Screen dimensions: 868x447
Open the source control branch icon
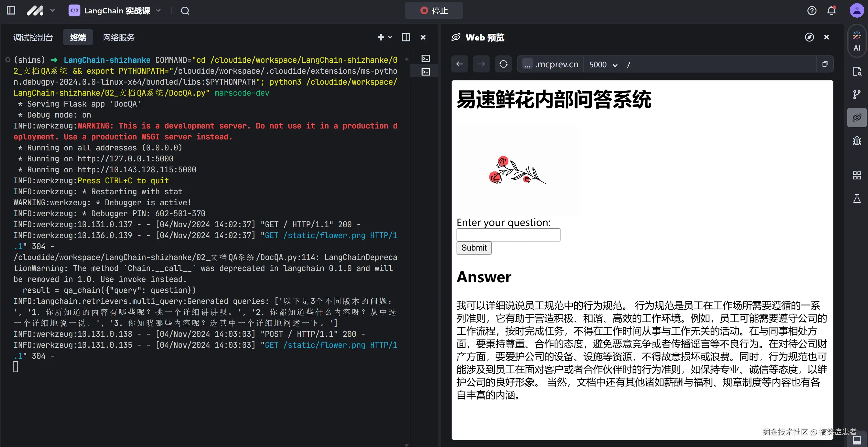point(857,95)
